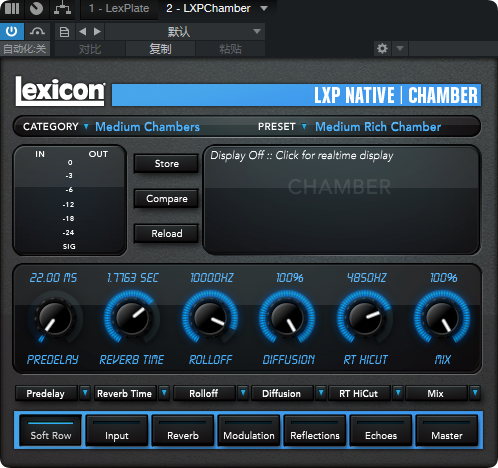
Task: Open the 默认 preset dropdown
Action: [185, 32]
